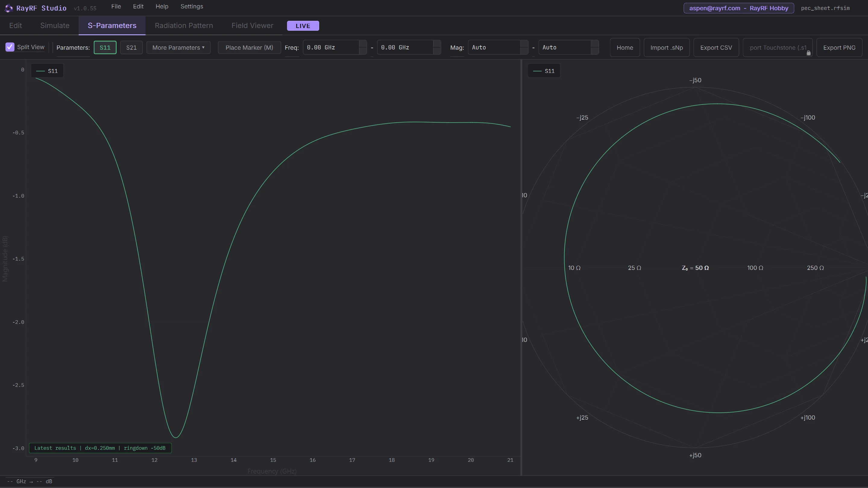Screen dimensions: 868x488
Task: Decrease the Freq start value stepper
Action: [363, 51]
